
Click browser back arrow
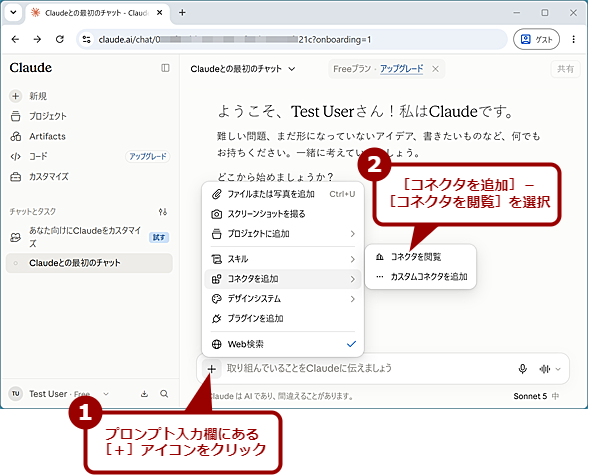click(15, 39)
